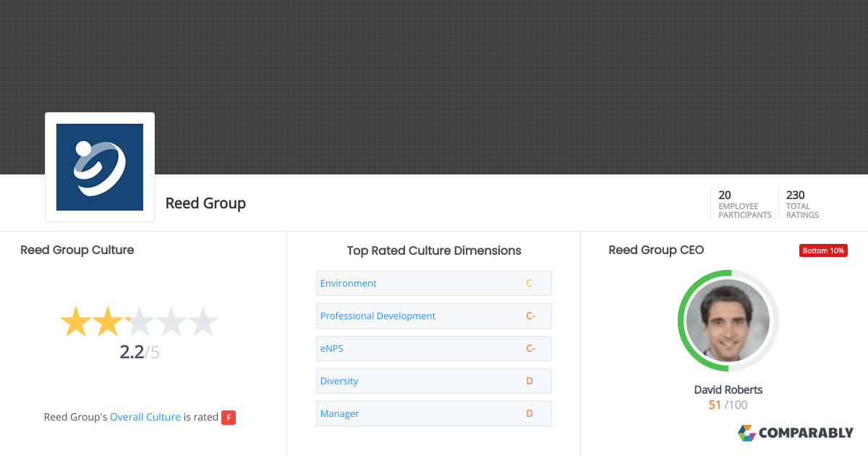Click the Reed Group company logo
The width and height of the screenshot is (868, 456).
point(99,166)
